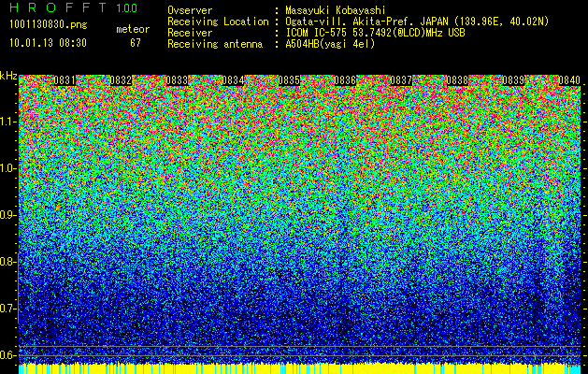Click the kHz axis unit label
Image resolution: width=588 pixels, height=374 pixels.
point(8,76)
